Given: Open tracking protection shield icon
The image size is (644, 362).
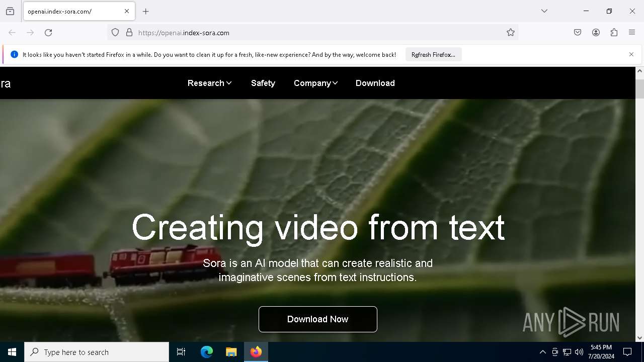Looking at the screenshot, I should tap(115, 33).
